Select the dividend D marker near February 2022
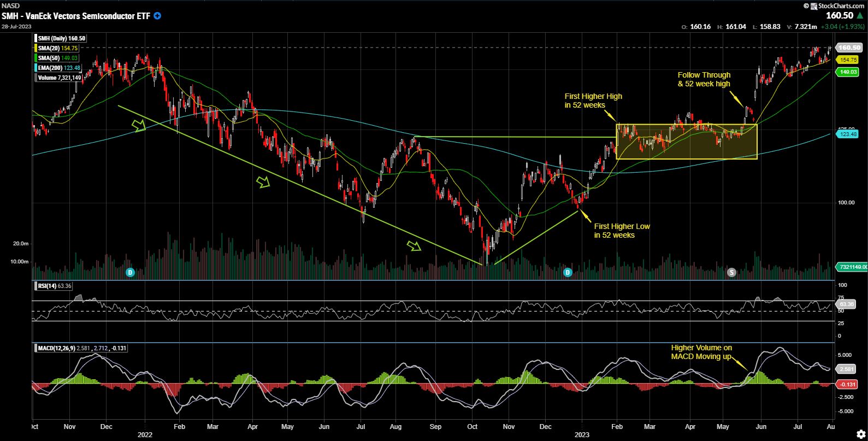Screen dimensions: 868x441 pyautogui.click(x=130, y=272)
